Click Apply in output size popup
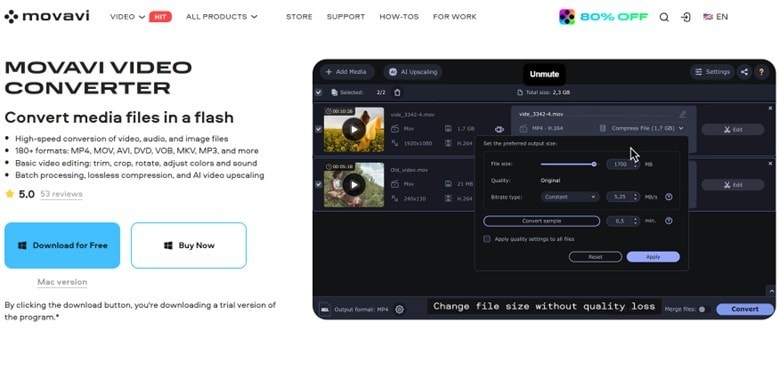The height and width of the screenshot is (370, 780). pos(653,257)
